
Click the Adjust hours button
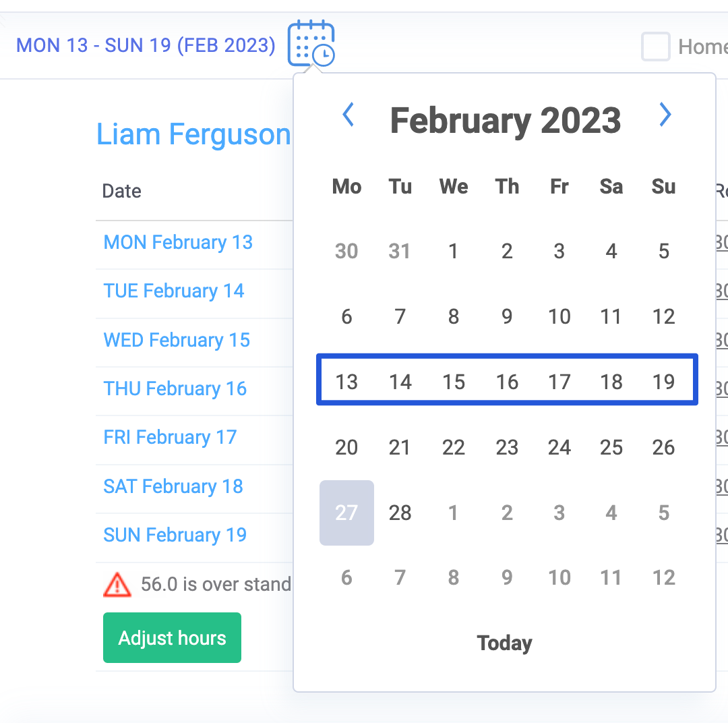172,637
